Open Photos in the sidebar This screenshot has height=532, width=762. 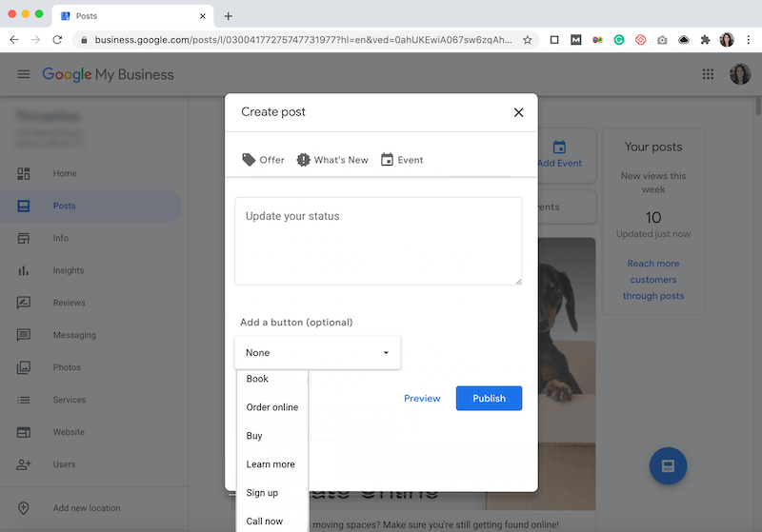click(90, 367)
